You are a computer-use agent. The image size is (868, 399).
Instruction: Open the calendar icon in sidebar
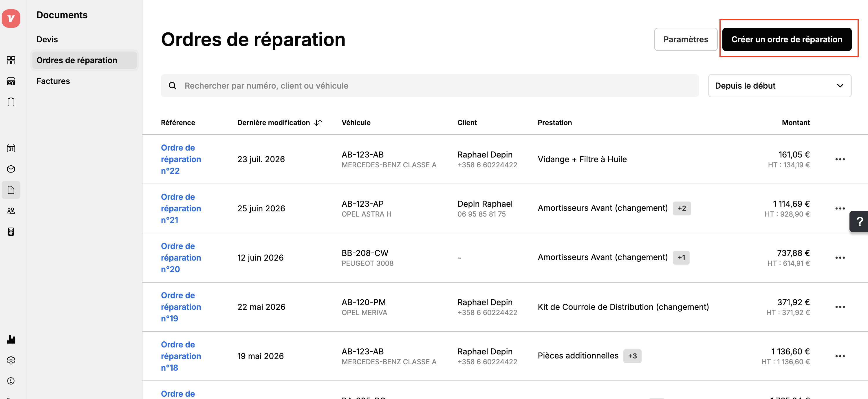coord(11,148)
